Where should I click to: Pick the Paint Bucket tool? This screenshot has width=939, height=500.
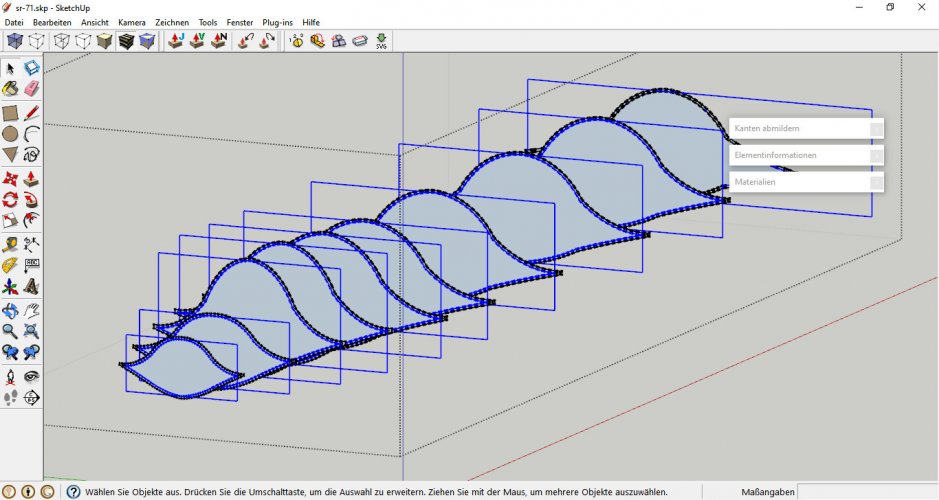pos(10,89)
